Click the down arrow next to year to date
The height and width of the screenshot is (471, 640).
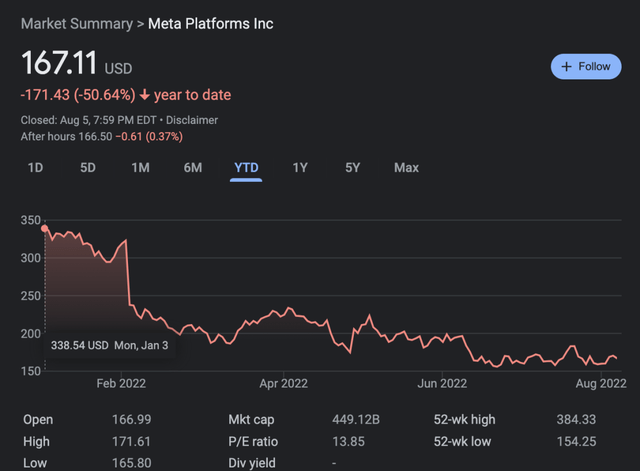coord(145,95)
